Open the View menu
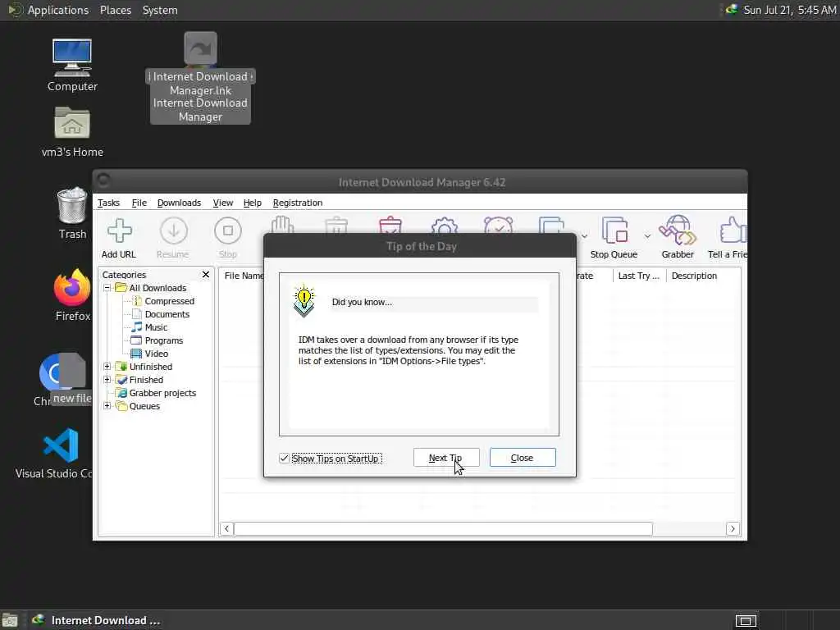 223,203
